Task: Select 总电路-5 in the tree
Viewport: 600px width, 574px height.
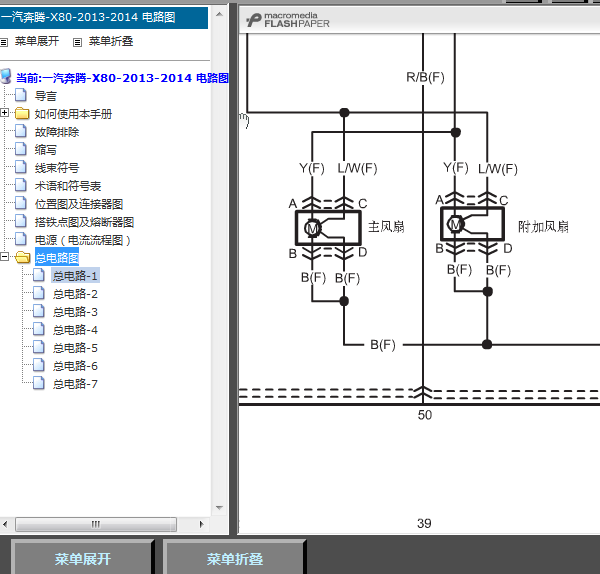Action: point(75,348)
